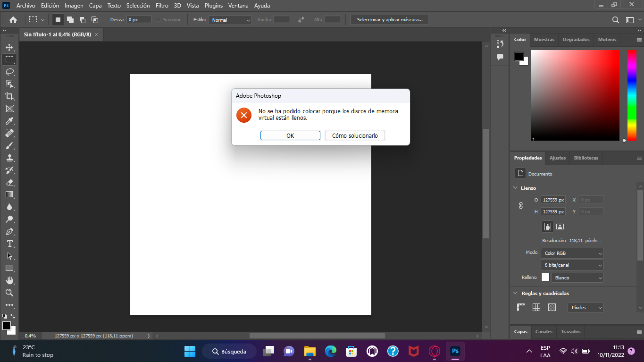
Task: Open the Edit Toolbar three-dots menu
Action: coord(9,305)
